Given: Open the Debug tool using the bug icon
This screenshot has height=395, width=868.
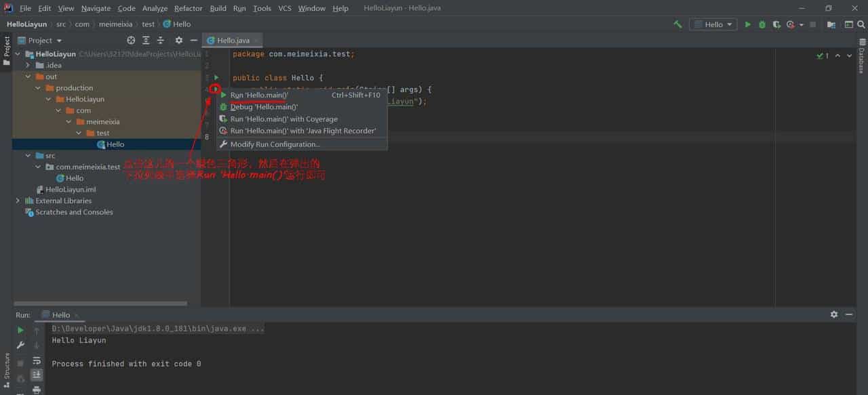Looking at the screenshot, I should (762, 24).
